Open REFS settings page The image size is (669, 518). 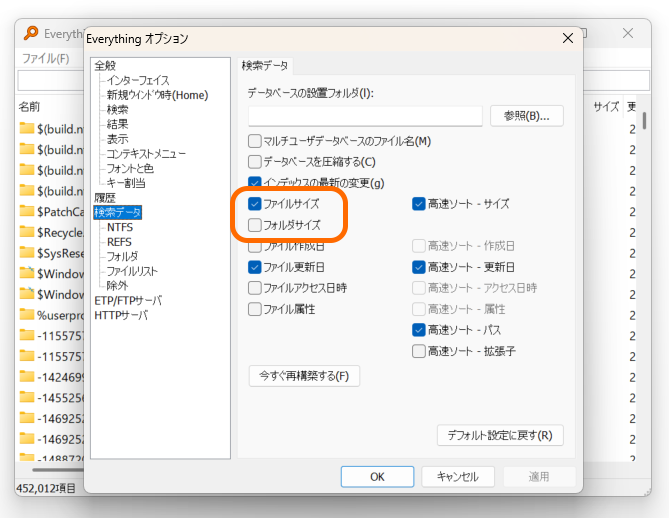tap(119, 242)
